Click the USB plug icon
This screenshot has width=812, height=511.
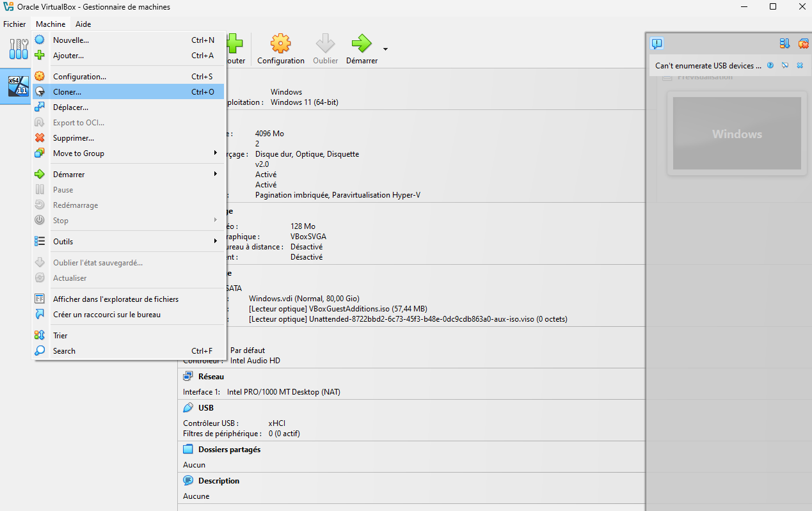click(x=188, y=407)
